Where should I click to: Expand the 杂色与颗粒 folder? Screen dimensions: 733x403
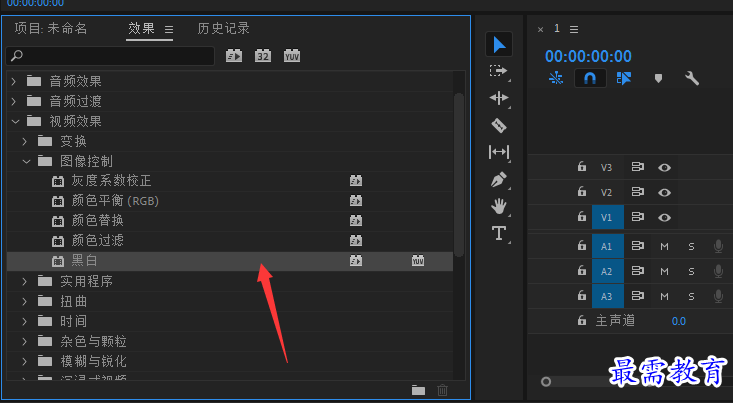25,341
